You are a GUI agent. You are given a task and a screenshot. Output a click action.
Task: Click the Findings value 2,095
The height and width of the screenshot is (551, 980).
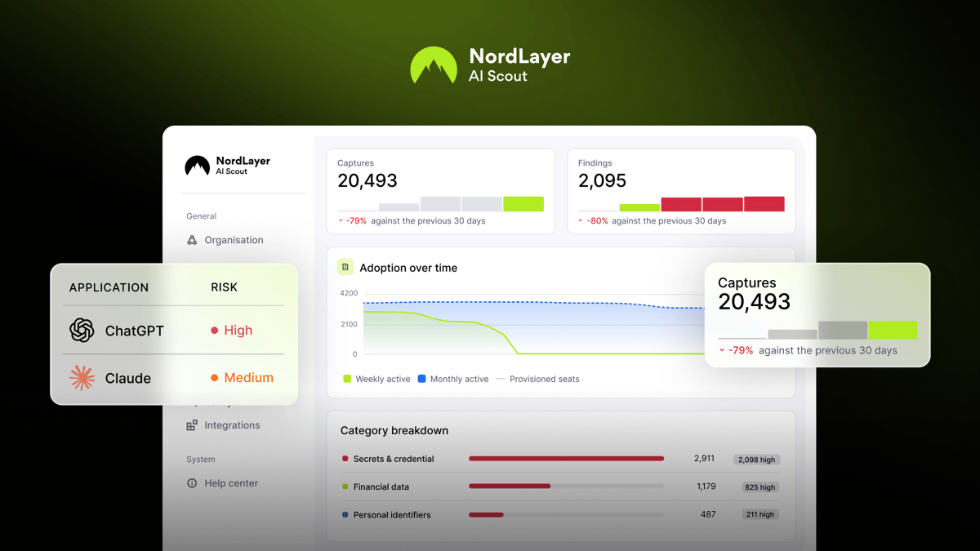(602, 181)
